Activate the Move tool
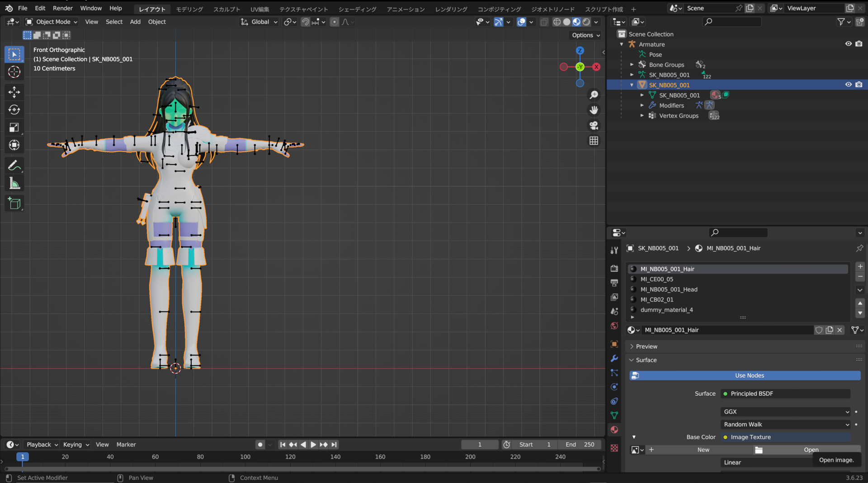868x483 pixels. [14, 92]
